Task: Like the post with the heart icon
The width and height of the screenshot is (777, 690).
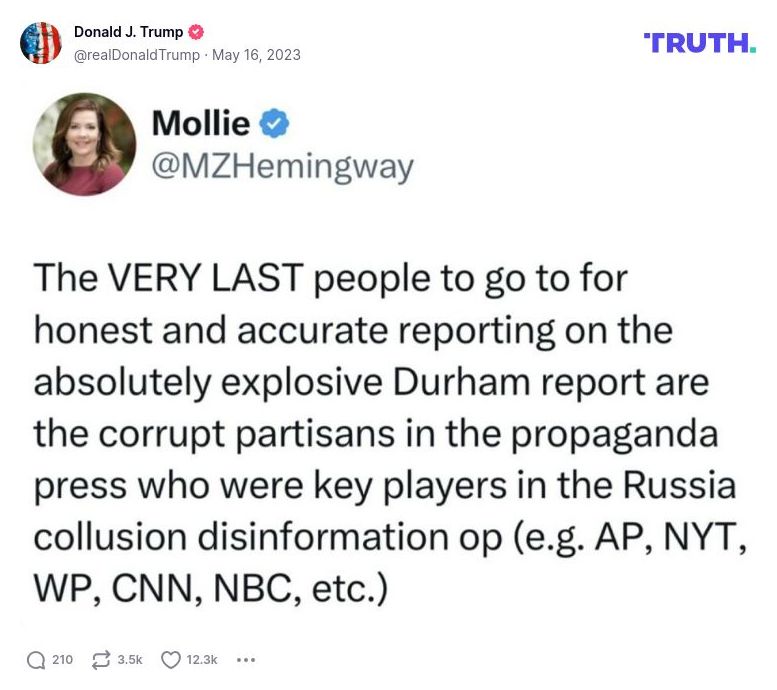Action: coord(171,660)
